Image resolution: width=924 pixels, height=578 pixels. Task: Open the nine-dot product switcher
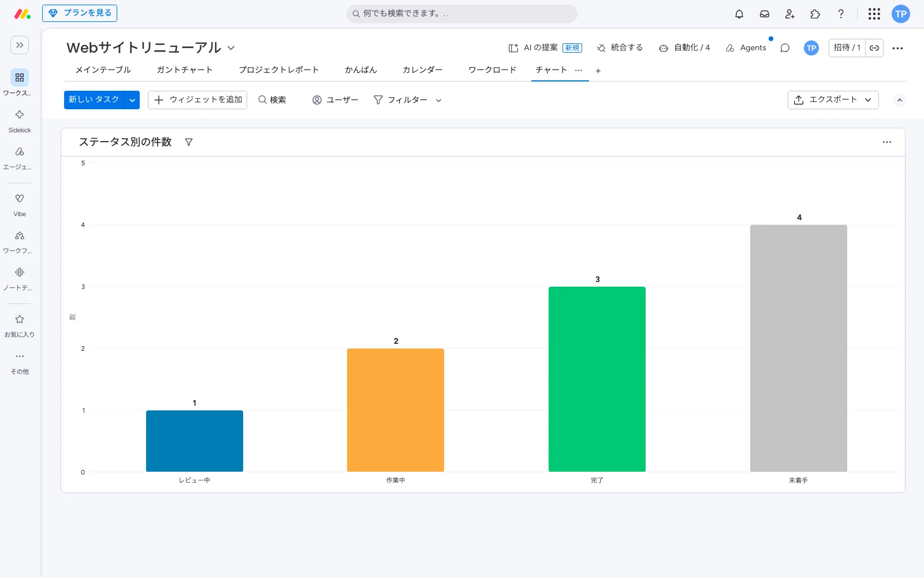(874, 14)
